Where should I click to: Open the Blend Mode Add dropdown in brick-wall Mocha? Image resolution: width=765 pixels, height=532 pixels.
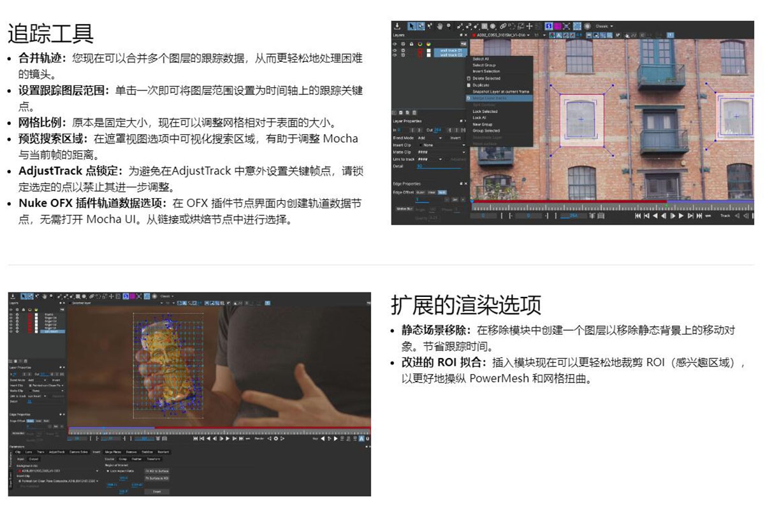(x=430, y=138)
